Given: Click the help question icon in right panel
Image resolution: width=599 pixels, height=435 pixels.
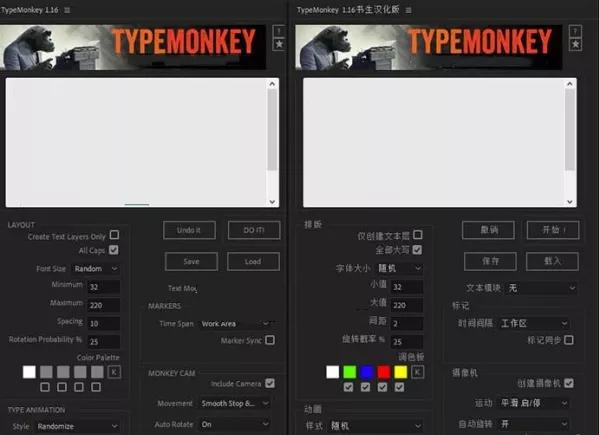Looking at the screenshot, I should click(575, 31).
